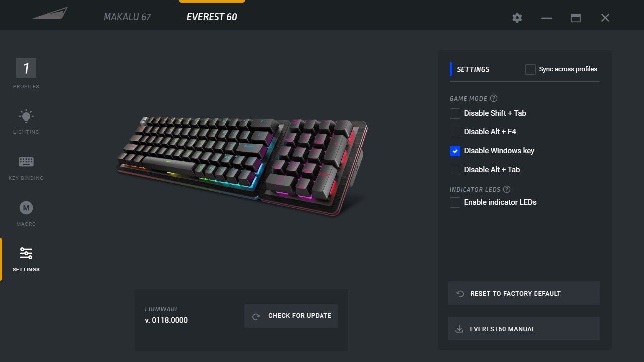Viewport: 644px width, 362px height.
Task: Click Reset to Factory Default
Action: (x=524, y=293)
